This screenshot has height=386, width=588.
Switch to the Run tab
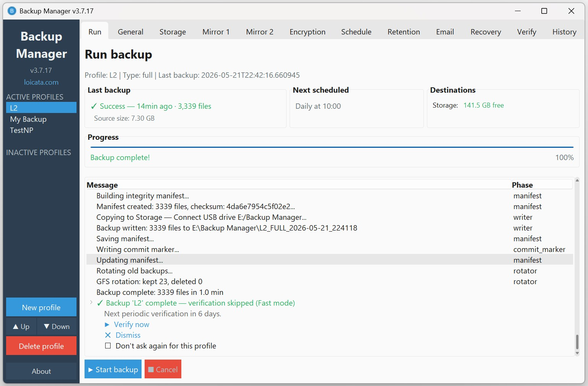[95, 32]
